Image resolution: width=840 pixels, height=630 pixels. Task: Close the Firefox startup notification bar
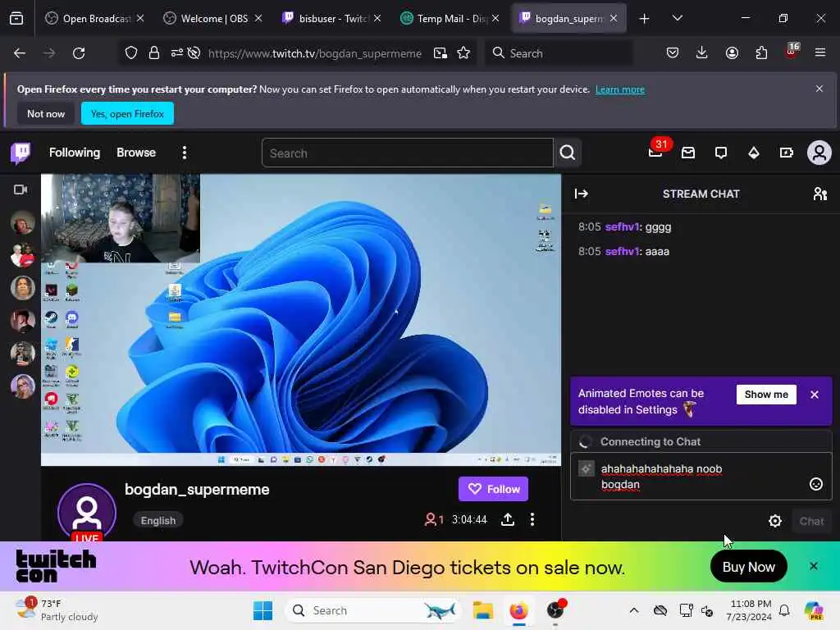[819, 89]
